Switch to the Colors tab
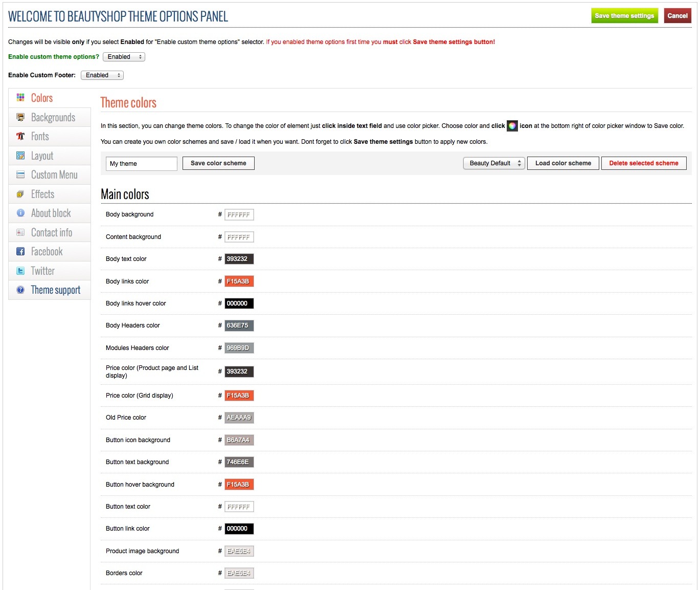700x590 pixels. click(x=50, y=98)
